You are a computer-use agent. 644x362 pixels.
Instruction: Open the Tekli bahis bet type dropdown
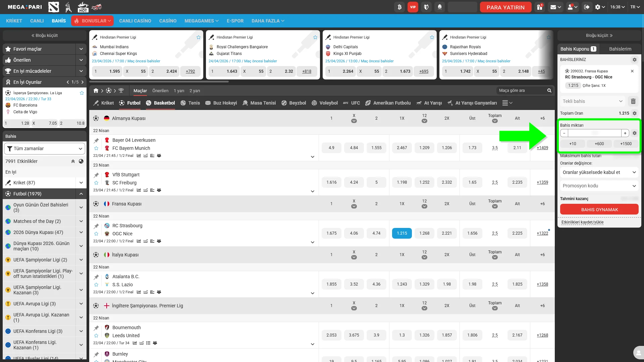click(x=593, y=101)
